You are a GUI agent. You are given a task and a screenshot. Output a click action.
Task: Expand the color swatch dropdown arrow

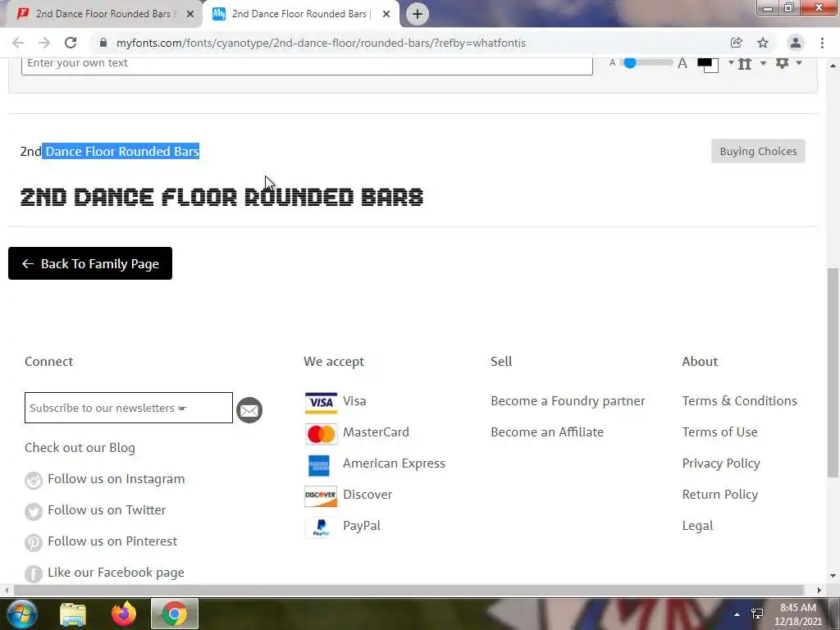[731, 62]
